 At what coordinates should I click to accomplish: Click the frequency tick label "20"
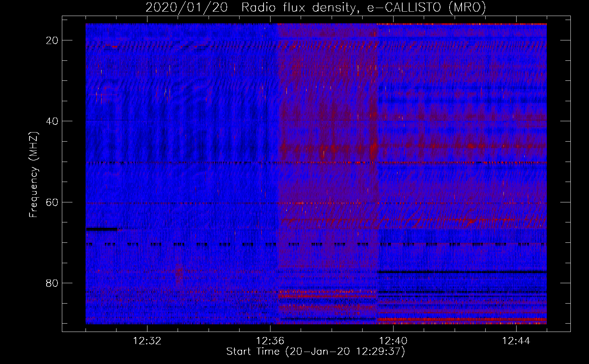click(52, 40)
